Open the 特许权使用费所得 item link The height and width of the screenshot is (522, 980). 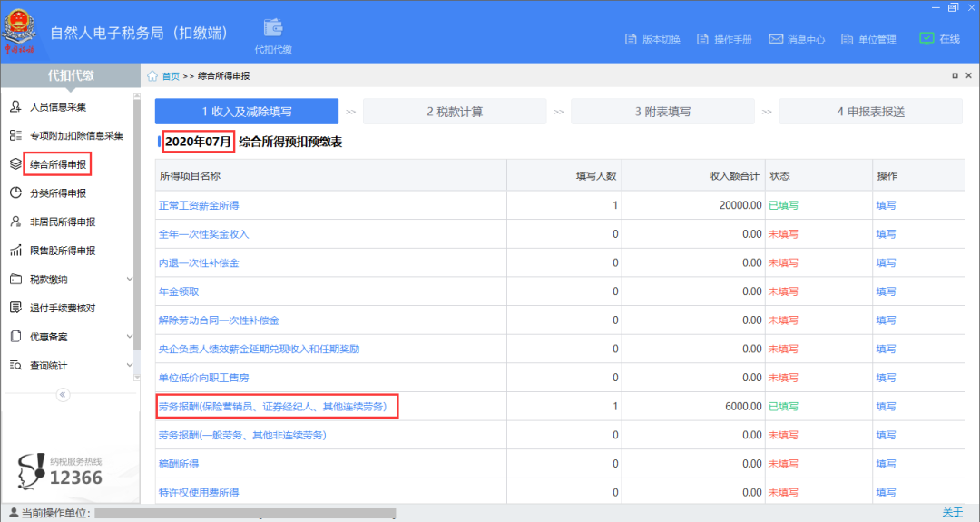[x=199, y=493]
